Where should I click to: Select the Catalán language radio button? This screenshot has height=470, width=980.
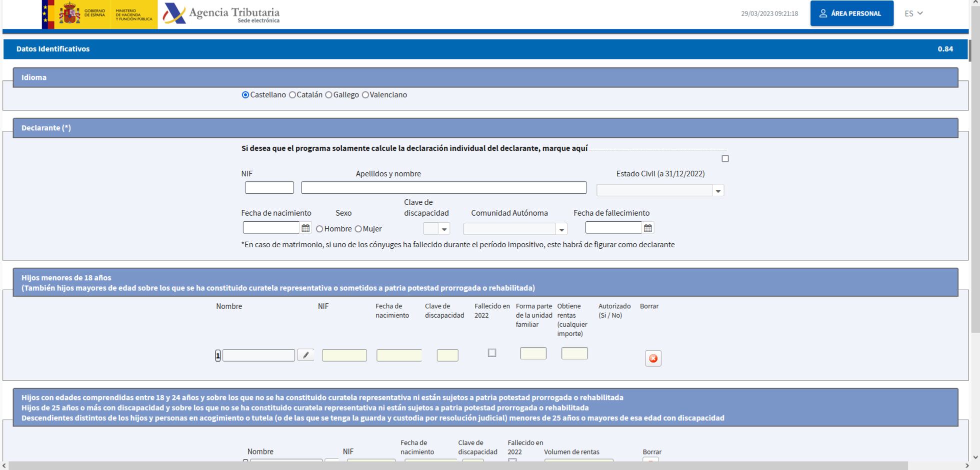(x=292, y=95)
